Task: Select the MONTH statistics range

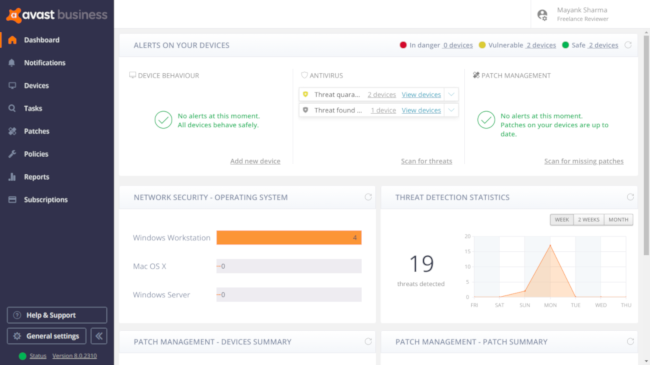Action: point(618,219)
